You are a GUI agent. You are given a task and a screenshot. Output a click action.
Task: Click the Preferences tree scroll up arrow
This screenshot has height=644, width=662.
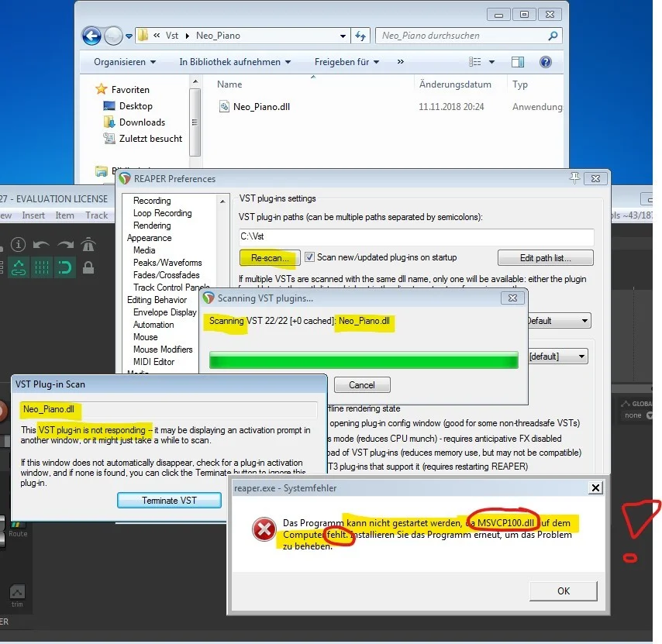[x=222, y=201]
